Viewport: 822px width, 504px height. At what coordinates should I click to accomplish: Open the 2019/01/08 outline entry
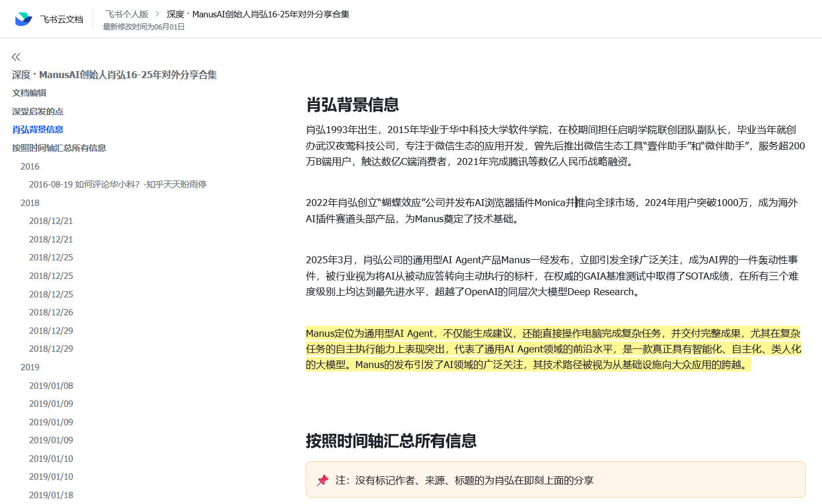[x=51, y=386]
